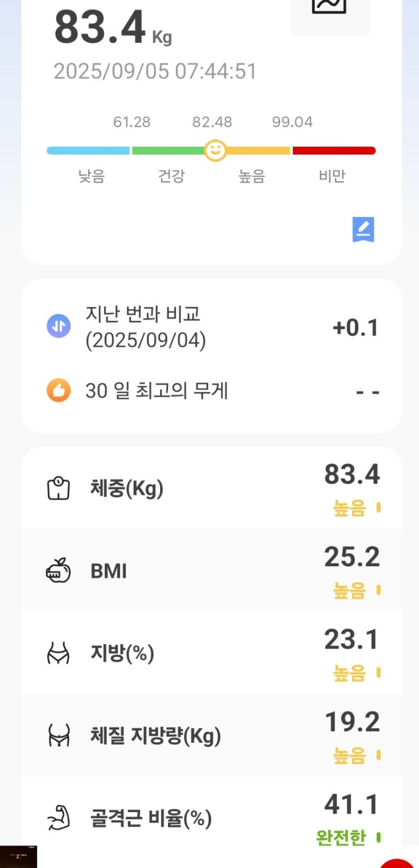Tap the apple icon beside BMI
The width and height of the screenshot is (419, 868).
click(58, 571)
